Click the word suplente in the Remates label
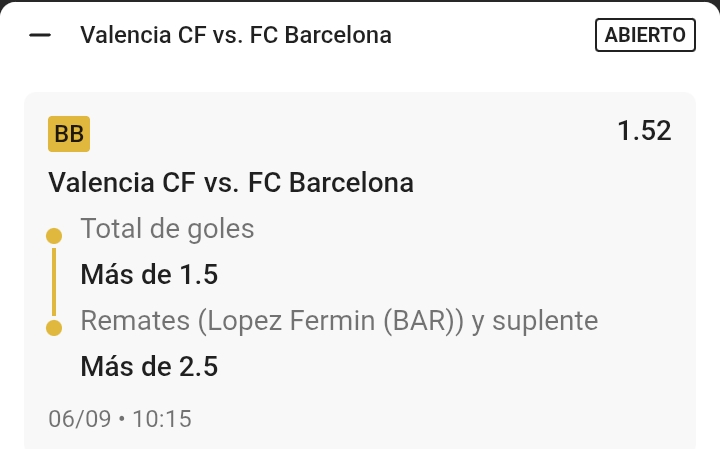 pyautogui.click(x=545, y=321)
